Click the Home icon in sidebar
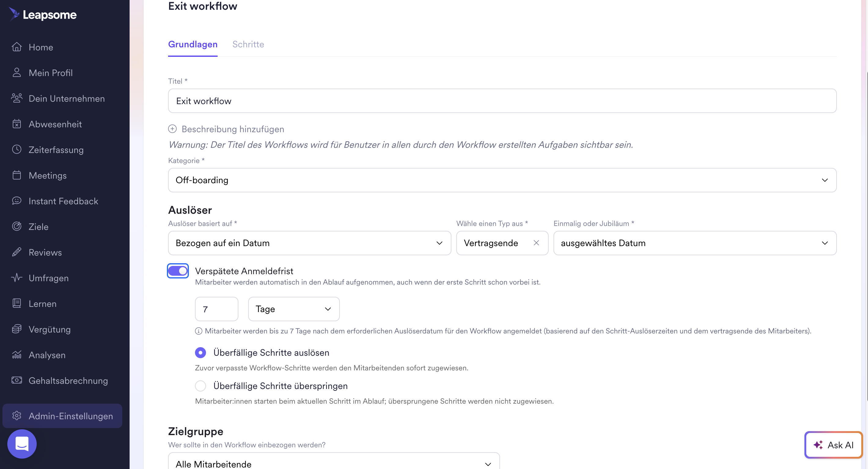This screenshot has height=469, width=868. (17, 47)
